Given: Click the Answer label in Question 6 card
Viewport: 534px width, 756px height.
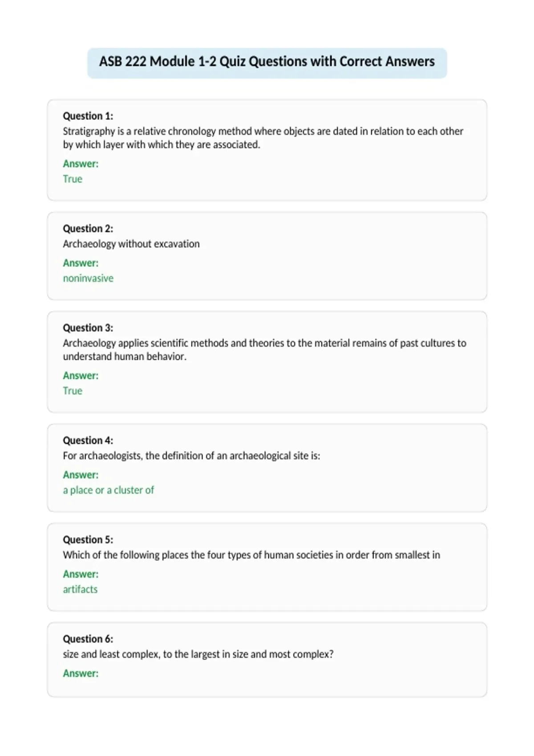Looking at the screenshot, I should tap(81, 673).
